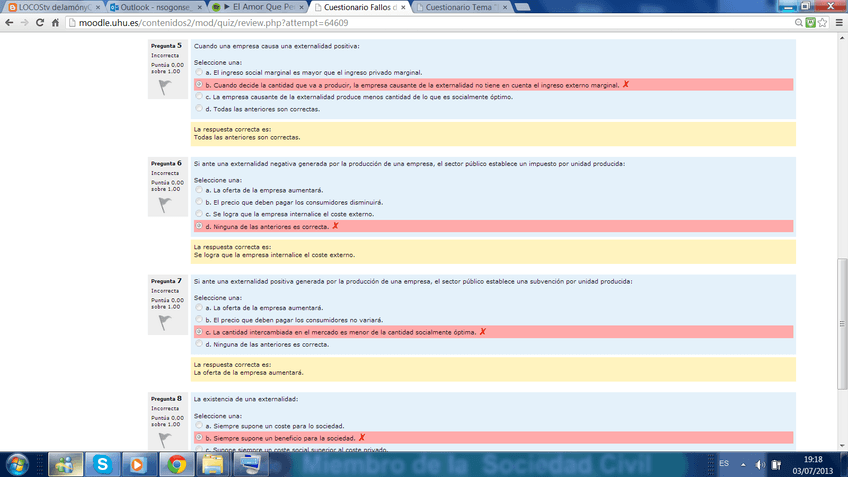Select 'Siempre supone un coste para la sociedad'
Viewport: 848px width, 477px height.
click(x=199, y=426)
